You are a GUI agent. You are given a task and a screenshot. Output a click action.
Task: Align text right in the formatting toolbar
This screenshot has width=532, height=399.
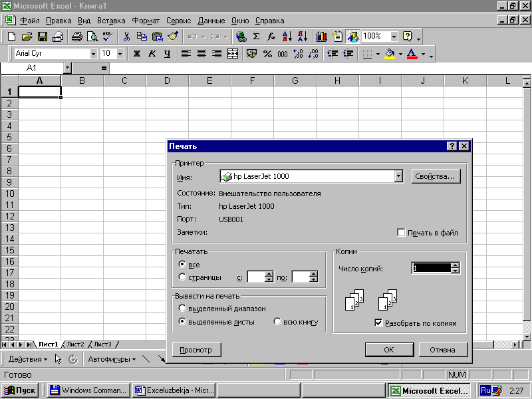217,54
